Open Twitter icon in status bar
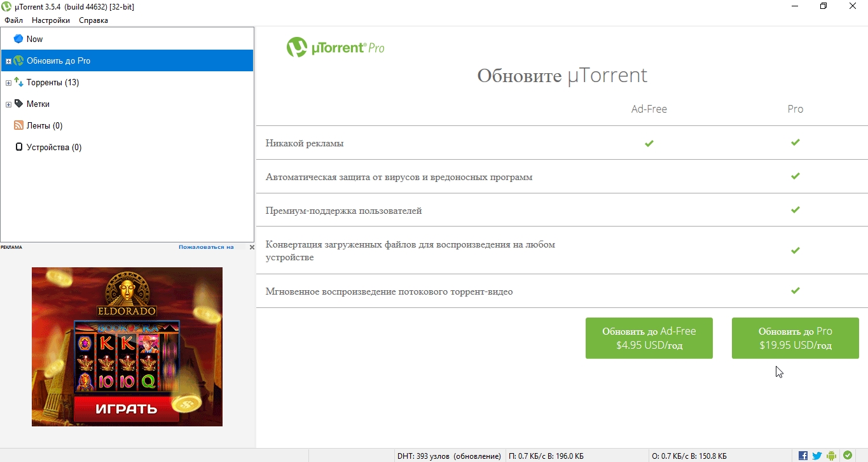Screen dimensions: 868x462 pos(817,456)
